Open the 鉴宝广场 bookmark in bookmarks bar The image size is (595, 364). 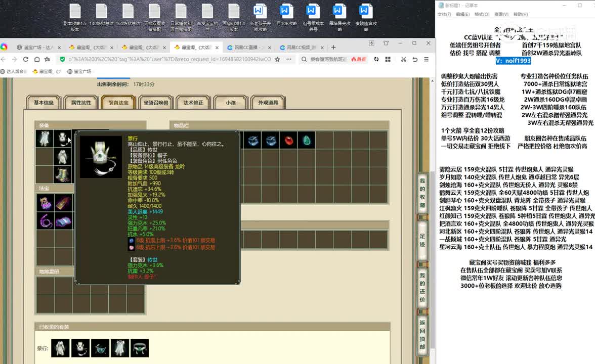click(x=79, y=71)
